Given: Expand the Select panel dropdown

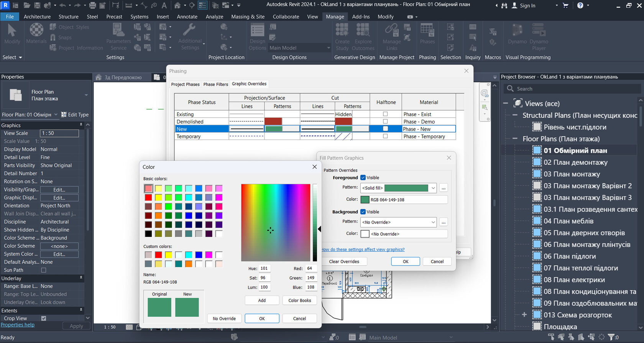Looking at the screenshot, I should (x=12, y=57).
